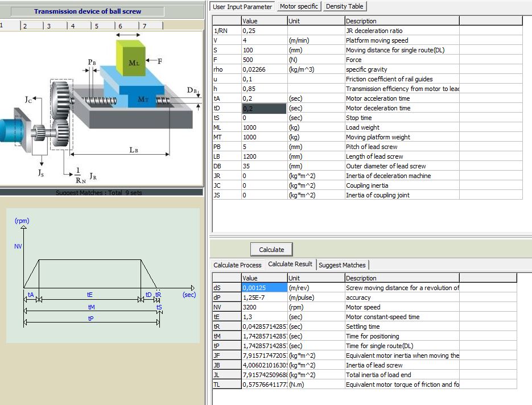Viewport: 532px width, 405px height.
Task: Click the highlighted tD value cell
Action: click(265, 108)
